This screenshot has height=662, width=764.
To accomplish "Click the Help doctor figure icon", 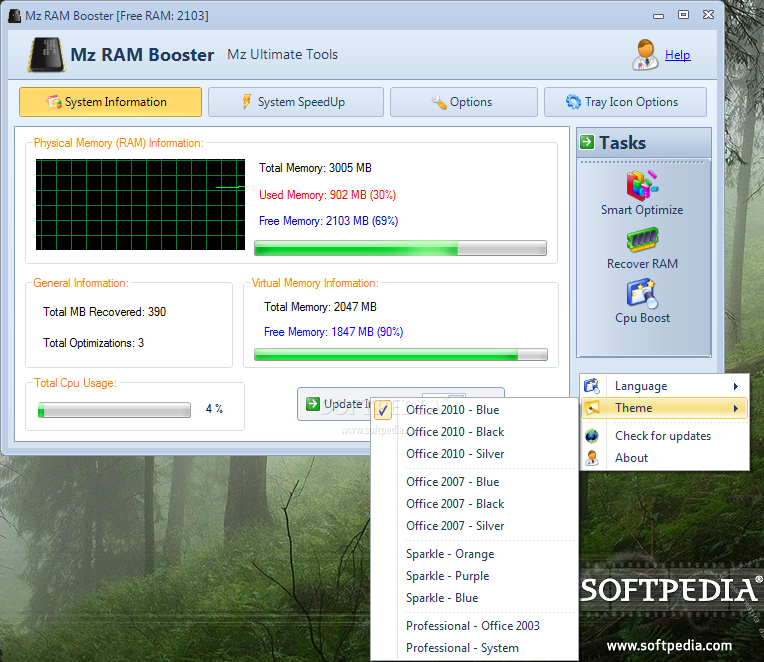I will click(x=645, y=55).
